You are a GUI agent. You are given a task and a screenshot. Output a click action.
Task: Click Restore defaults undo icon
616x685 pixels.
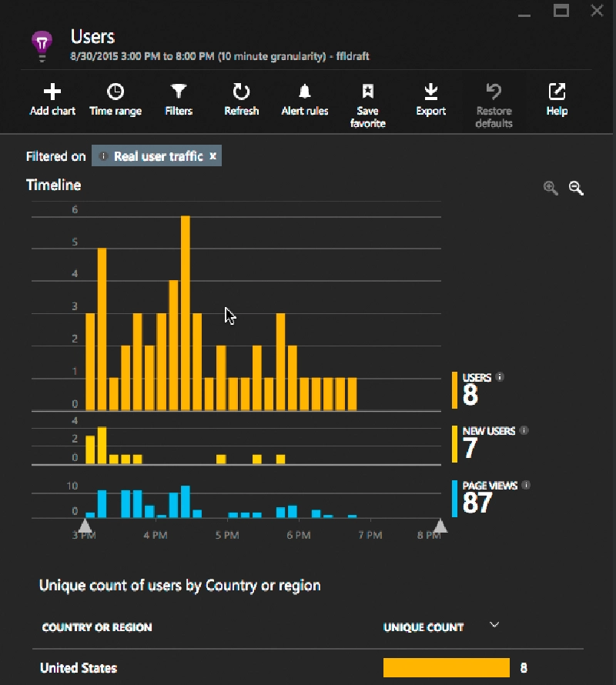[x=494, y=92]
